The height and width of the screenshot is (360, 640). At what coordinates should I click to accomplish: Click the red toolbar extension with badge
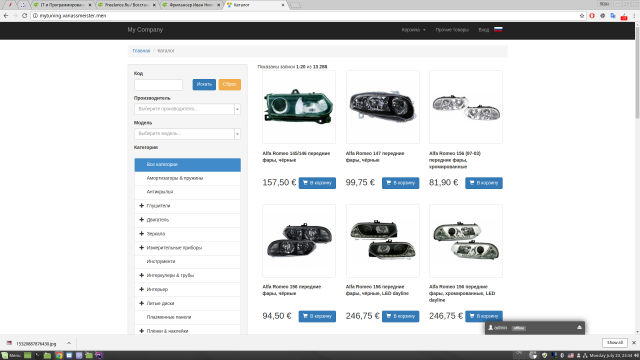click(x=624, y=16)
